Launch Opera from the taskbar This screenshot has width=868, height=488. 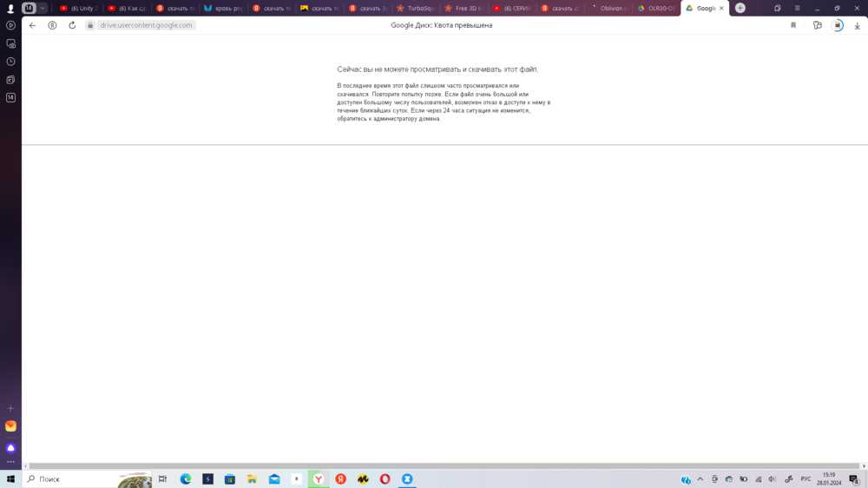tap(385, 478)
